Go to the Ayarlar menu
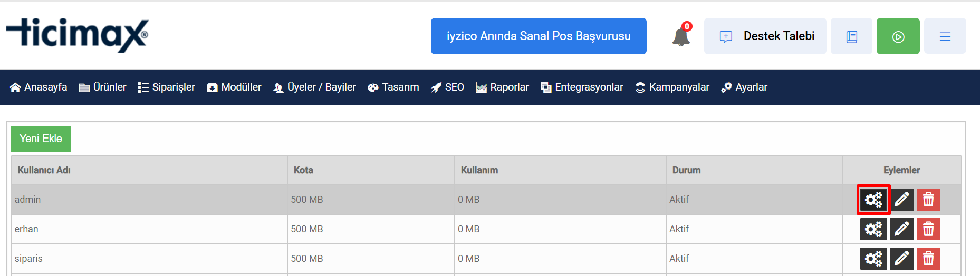 point(745,87)
